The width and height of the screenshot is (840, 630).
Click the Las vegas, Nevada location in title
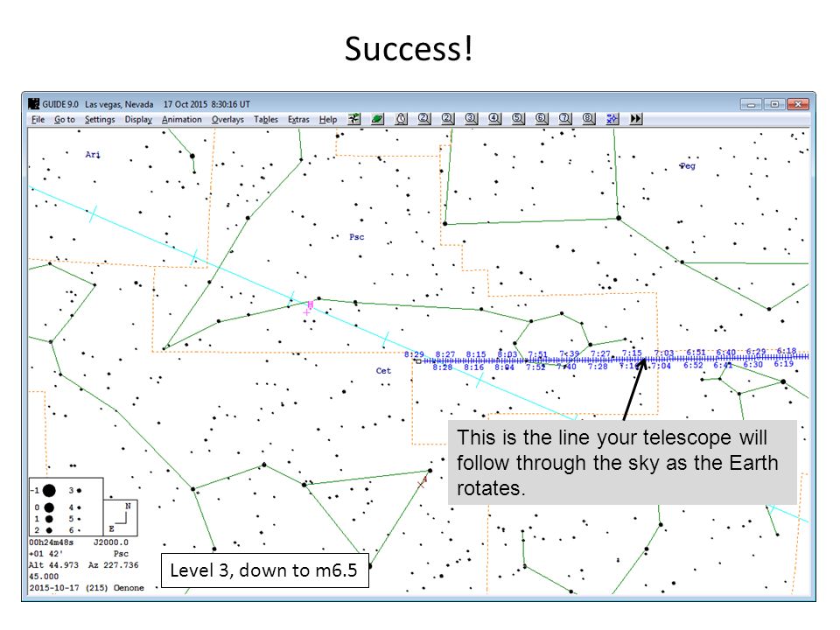[119, 104]
